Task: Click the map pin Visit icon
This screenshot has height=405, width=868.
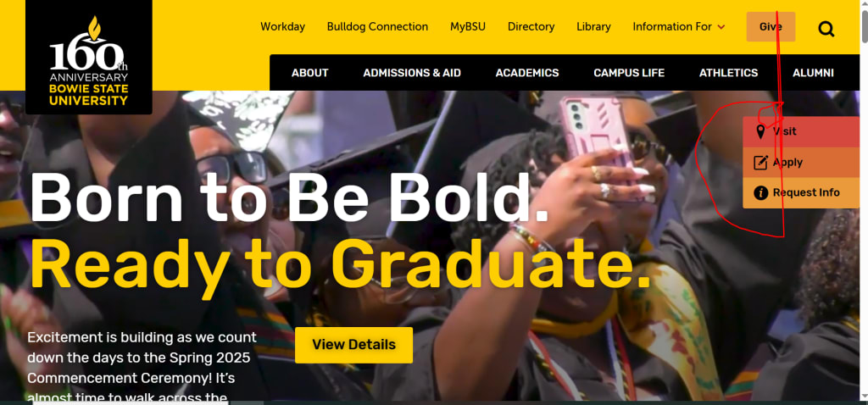Action: click(x=760, y=131)
